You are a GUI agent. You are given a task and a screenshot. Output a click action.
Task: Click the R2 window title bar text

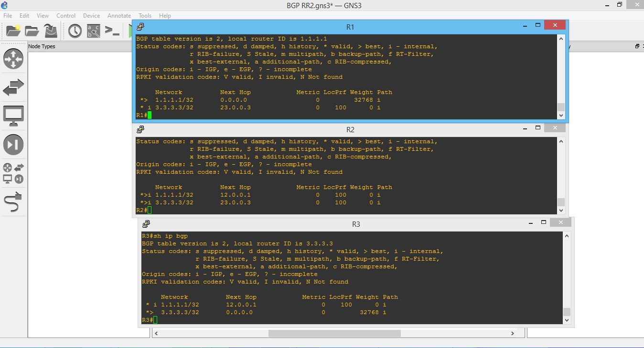350,129
